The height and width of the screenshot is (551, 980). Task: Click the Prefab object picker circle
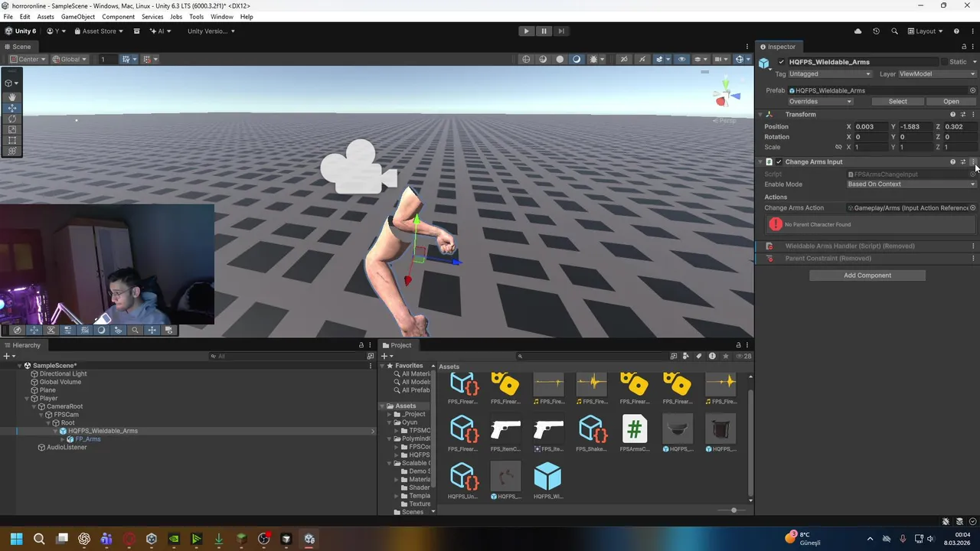pyautogui.click(x=973, y=90)
